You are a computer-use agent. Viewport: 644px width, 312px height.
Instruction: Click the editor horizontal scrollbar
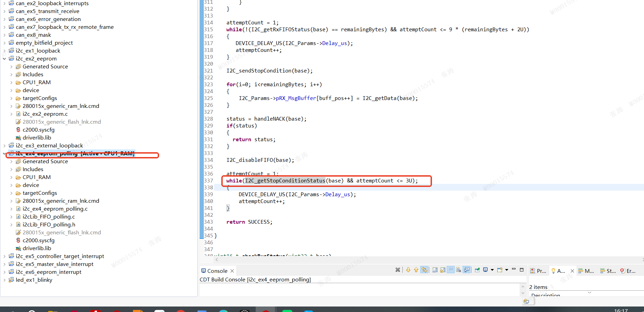point(428,260)
